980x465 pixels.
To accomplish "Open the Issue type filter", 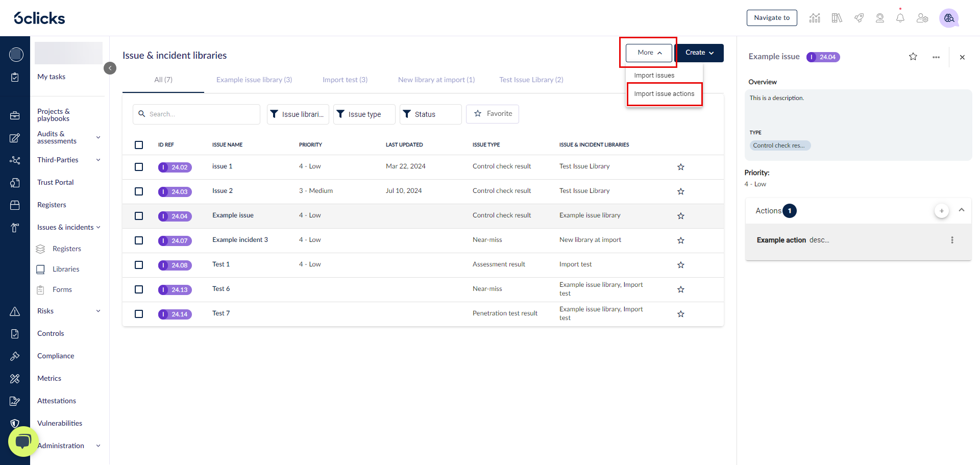I will [x=364, y=114].
